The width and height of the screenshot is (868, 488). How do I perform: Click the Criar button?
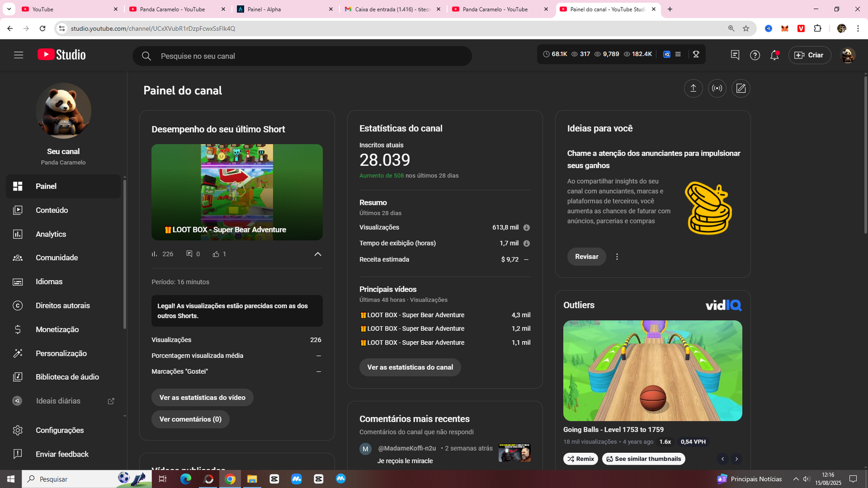pyautogui.click(x=809, y=55)
